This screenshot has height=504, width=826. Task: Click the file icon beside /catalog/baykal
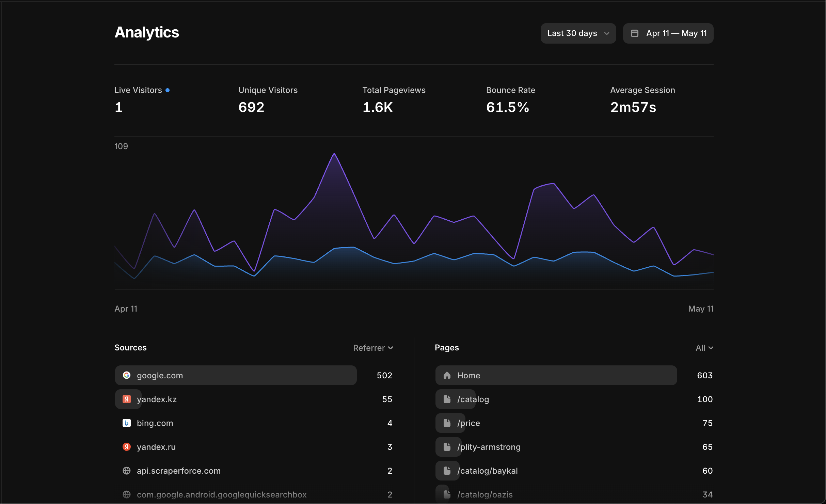(447, 471)
